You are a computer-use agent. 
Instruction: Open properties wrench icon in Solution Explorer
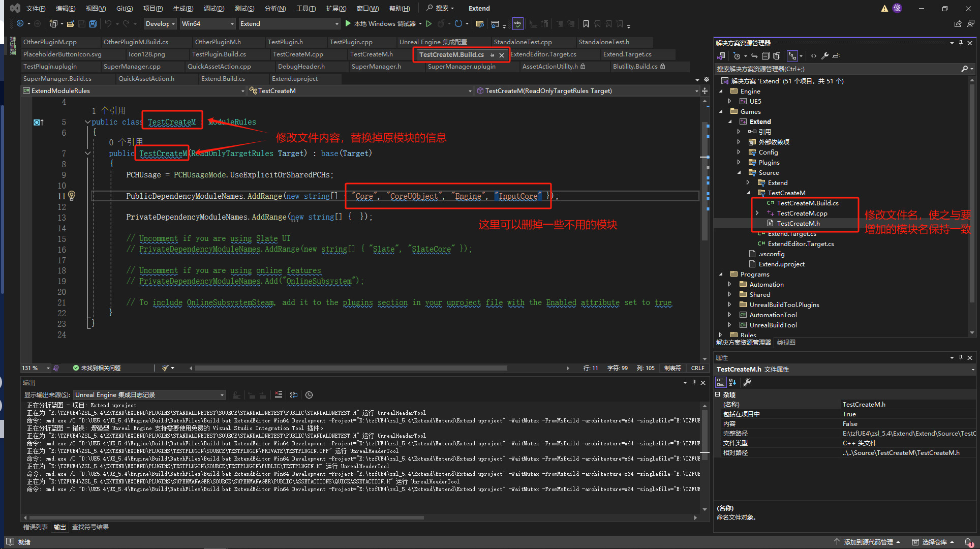[825, 56]
